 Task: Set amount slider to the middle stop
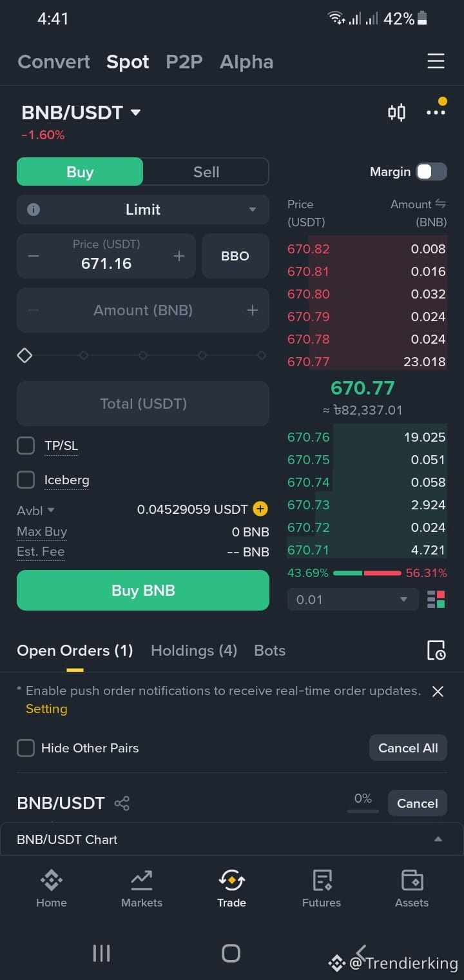pos(143,355)
